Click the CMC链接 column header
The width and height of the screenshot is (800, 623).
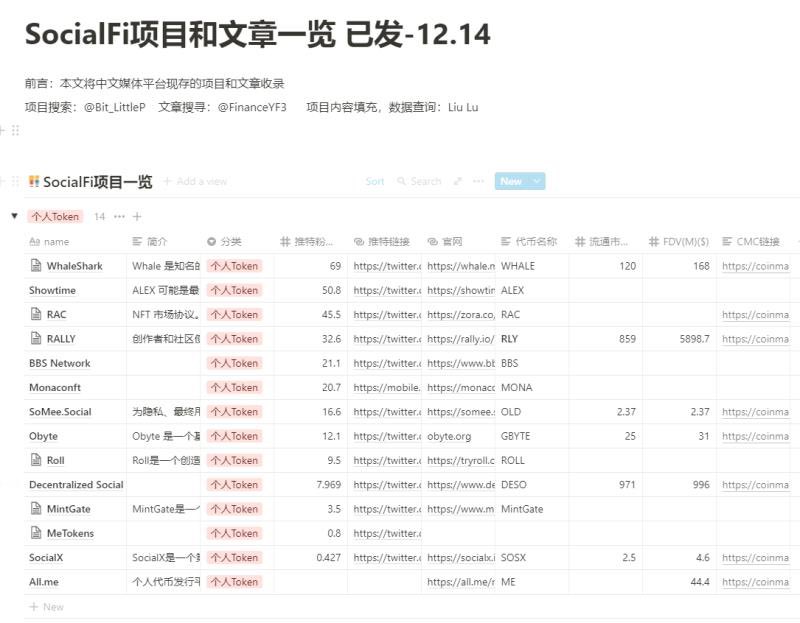click(753, 241)
